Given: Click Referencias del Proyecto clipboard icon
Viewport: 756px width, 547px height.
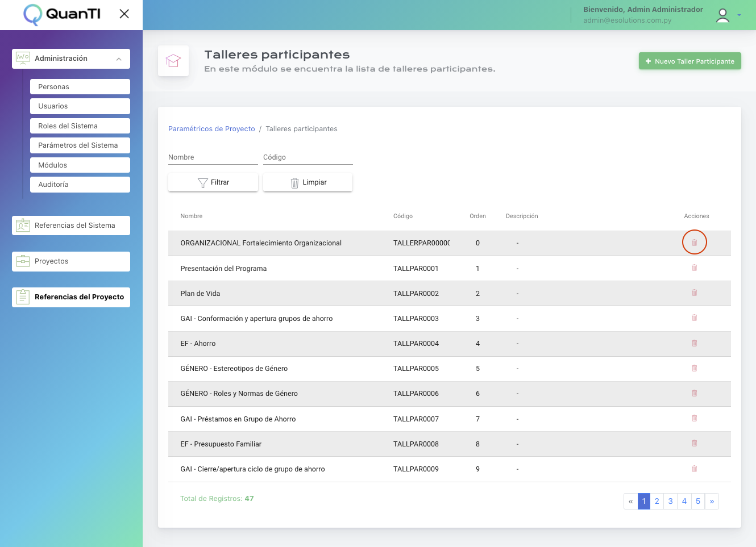Looking at the screenshot, I should pos(23,297).
